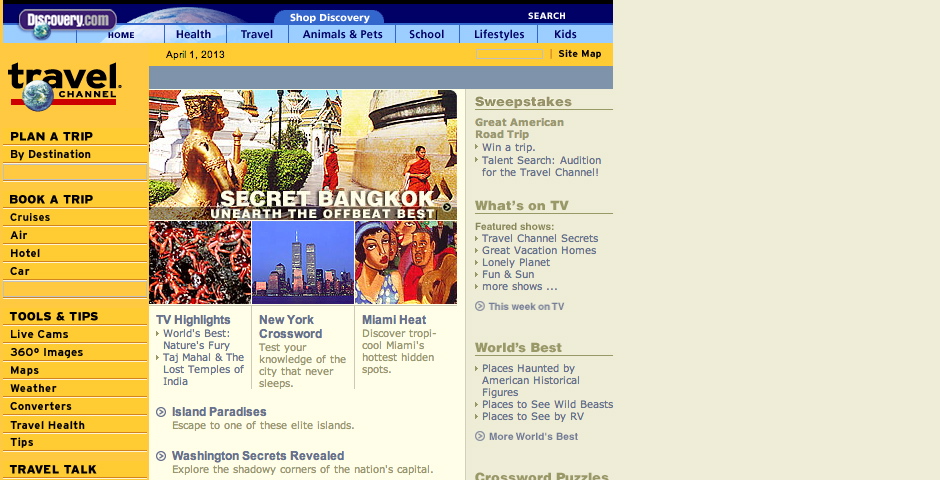Open the Miami Heat article link

(x=394, y=320)
